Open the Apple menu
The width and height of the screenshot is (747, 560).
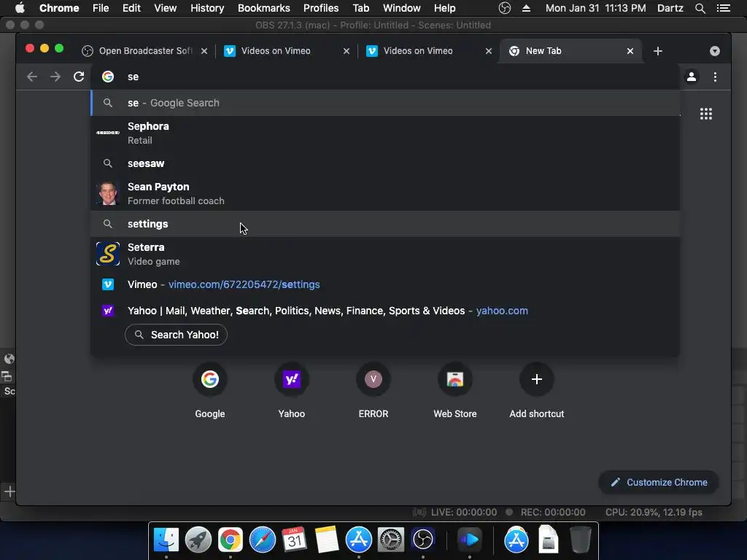(x=20, y=8)
